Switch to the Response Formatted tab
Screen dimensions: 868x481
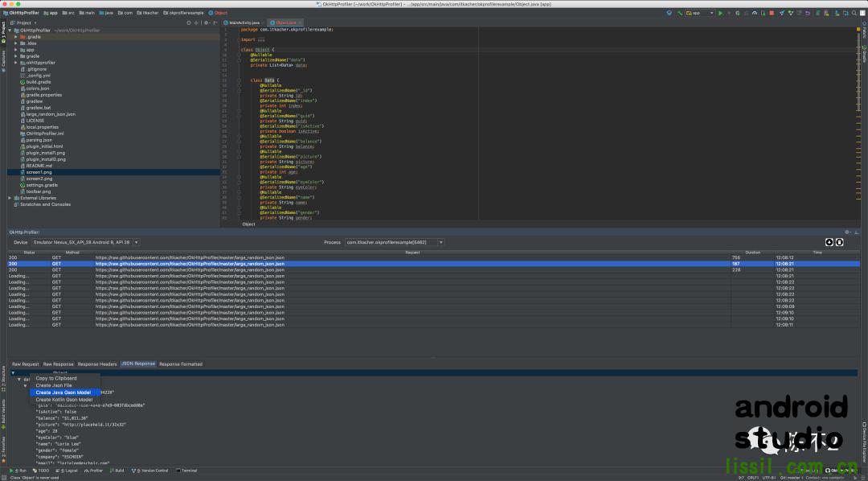pos(181,364)
